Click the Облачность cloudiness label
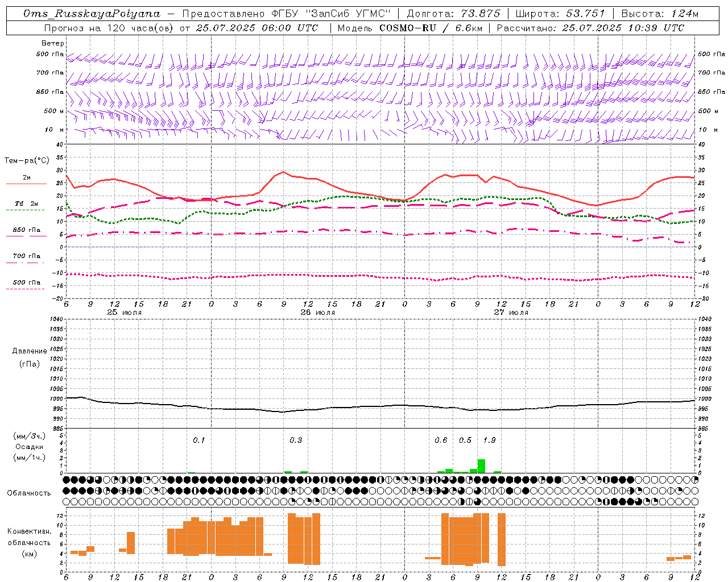The width and height of the screenshot is (728, 582). point(29,493)
